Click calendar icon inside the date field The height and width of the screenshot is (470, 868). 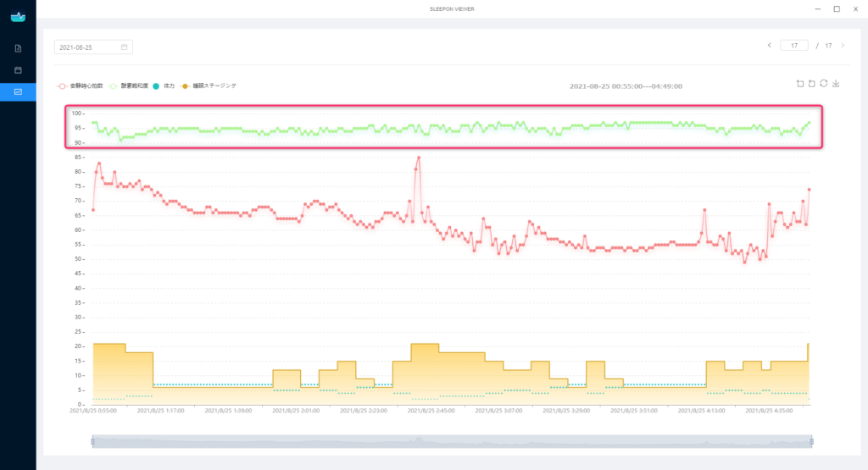(x=124, y=47)
